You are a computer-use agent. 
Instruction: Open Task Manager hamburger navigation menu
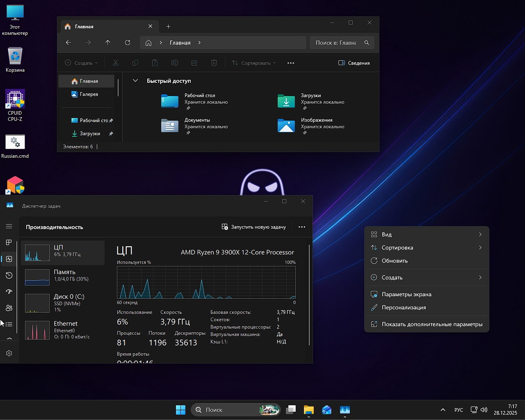[9, 226]
